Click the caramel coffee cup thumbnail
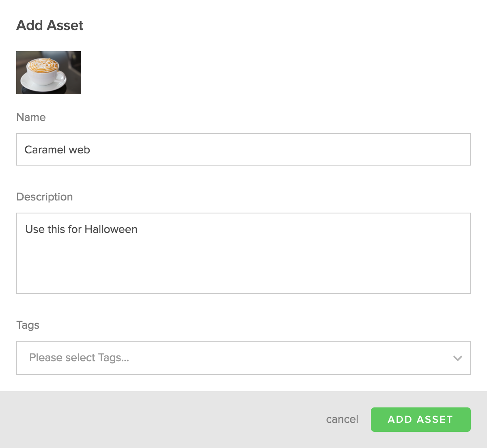 tap(49, 73)
